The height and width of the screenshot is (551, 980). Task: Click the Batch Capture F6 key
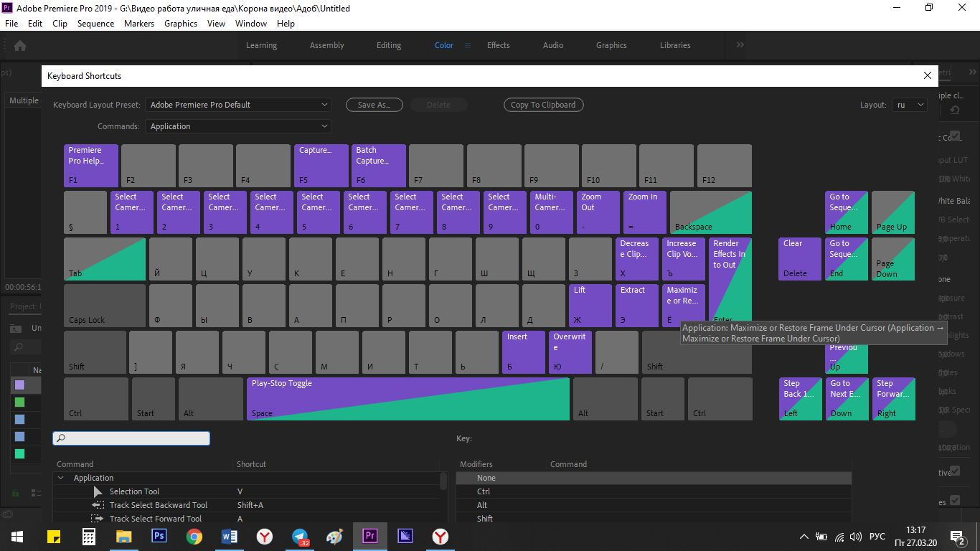tap(379, 166)
